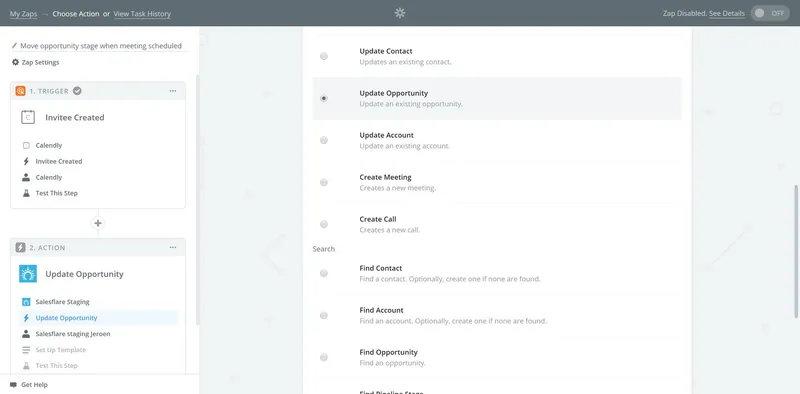Click the blue lightning bolt beside Update Opportunity

pyautogui.click(x=26, y=317)
